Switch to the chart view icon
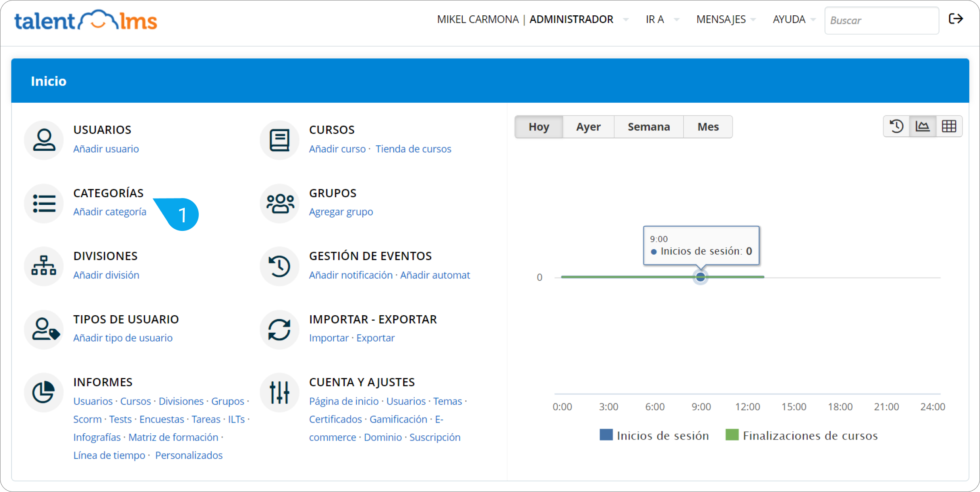980x492 pixels. click(923, 127)
